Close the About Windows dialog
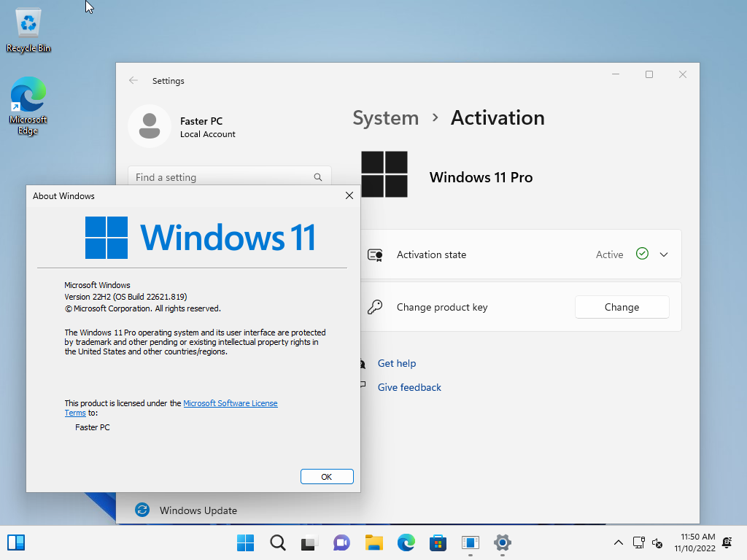This screenshot has height=560, width=747. (349, 195)
